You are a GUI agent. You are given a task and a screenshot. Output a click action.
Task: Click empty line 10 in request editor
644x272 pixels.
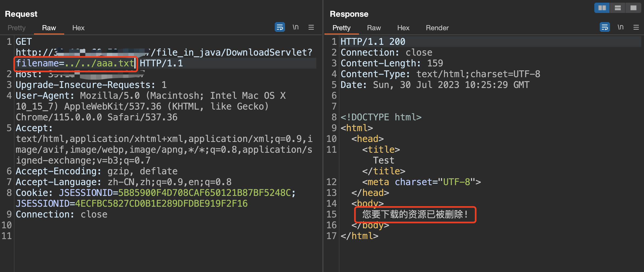click(165, 225)
